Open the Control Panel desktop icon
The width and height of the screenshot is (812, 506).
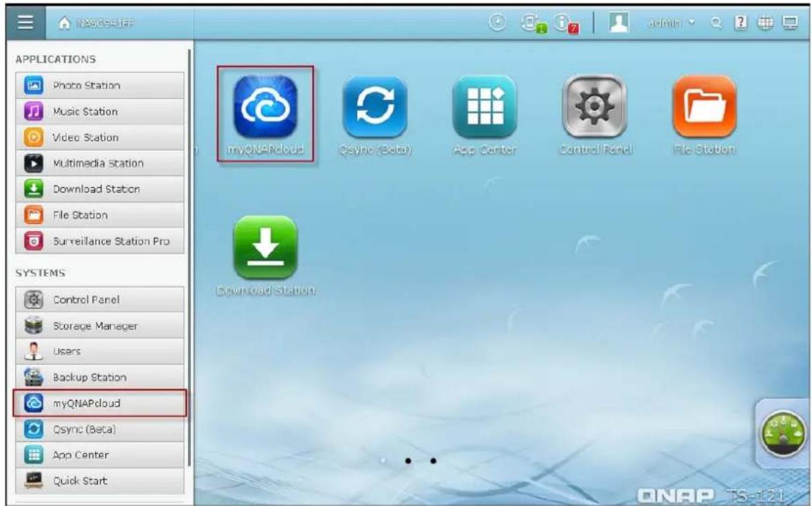coord(595,115)
